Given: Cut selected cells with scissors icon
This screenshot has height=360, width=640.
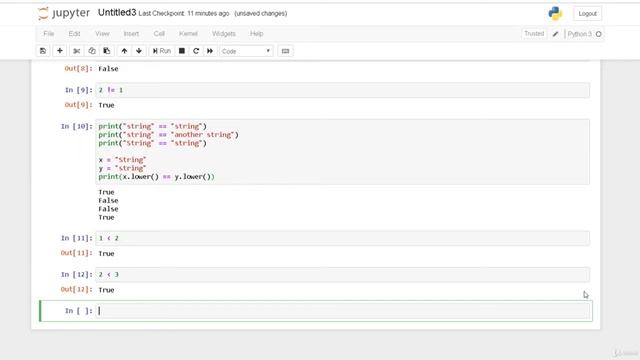Looking at the screenshot, I should 76,51.
